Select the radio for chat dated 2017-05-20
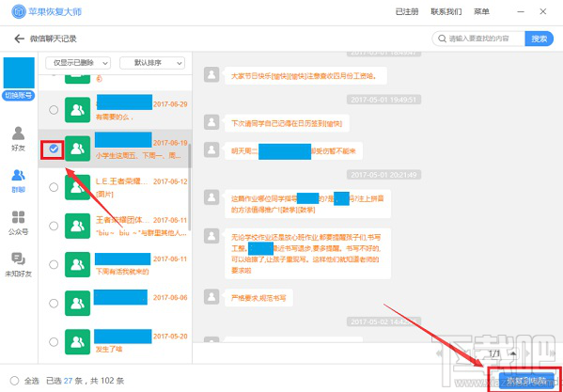This screenshot has width=563, height=392. click(54, 342)
